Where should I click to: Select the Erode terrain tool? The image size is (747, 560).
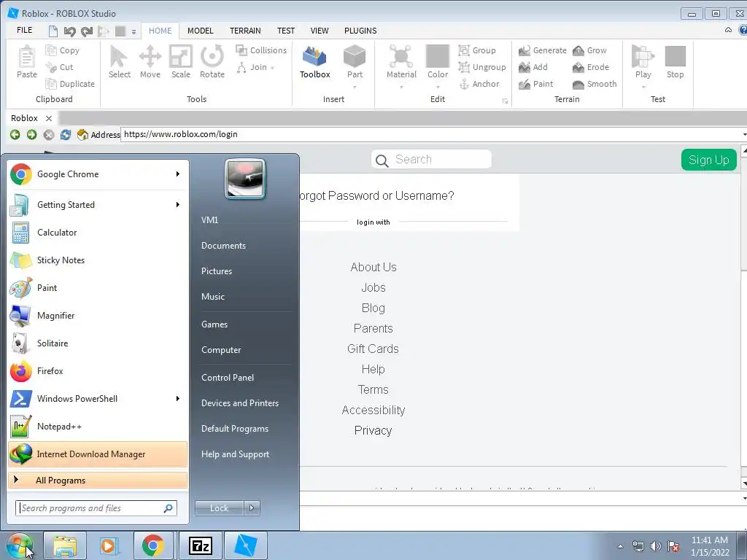click(591, 67)
